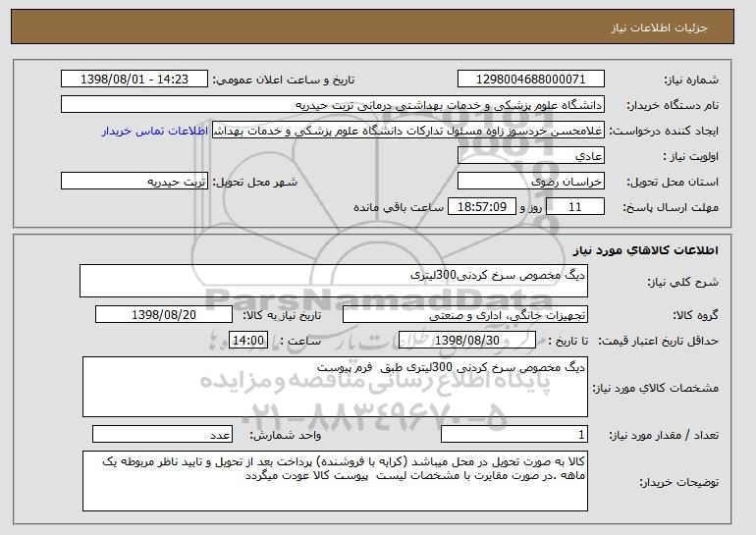
Task: Click the price validity date 1398/08/30
Action: [467, 341]
